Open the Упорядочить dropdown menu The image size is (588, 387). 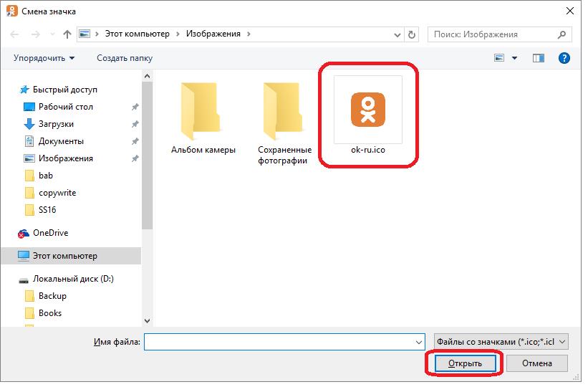(44, 58)
